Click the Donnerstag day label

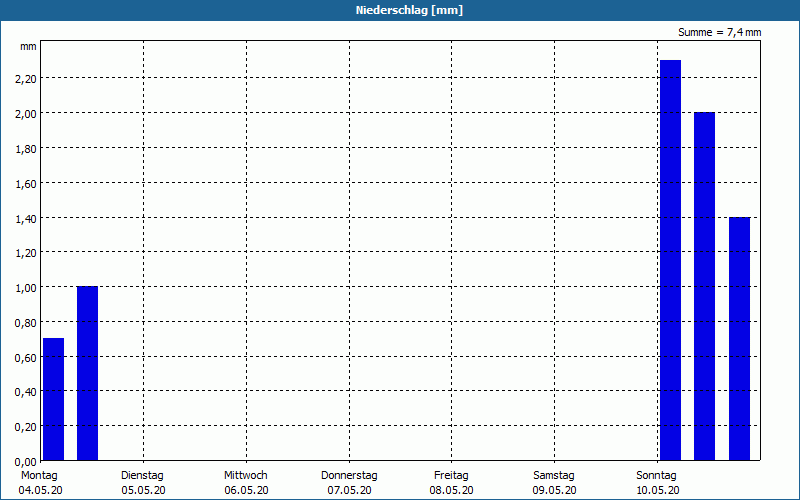point(349,476)
